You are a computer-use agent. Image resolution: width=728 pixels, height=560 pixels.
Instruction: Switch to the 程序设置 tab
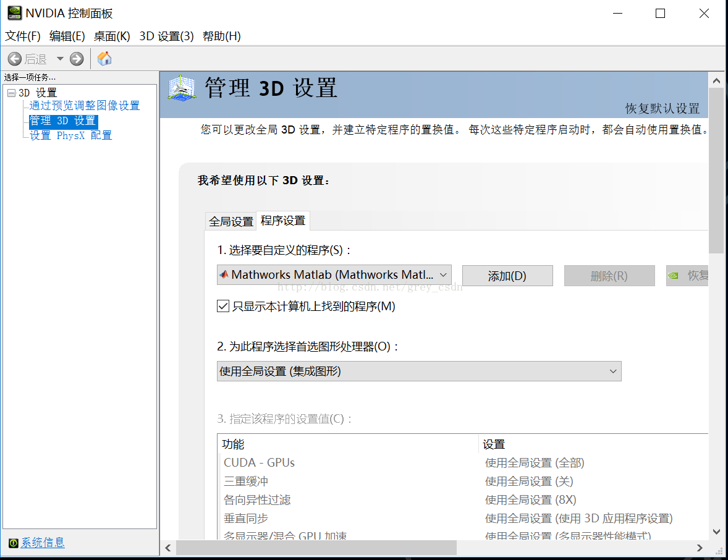point(283,221)
